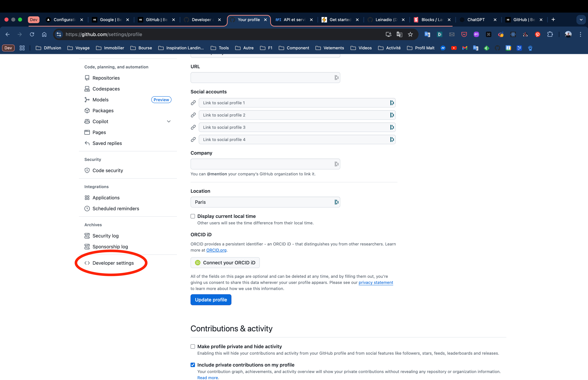Viewport: 588px width, 380px height.
Task: Click the Update profile button
Action: tap(211, 300)
